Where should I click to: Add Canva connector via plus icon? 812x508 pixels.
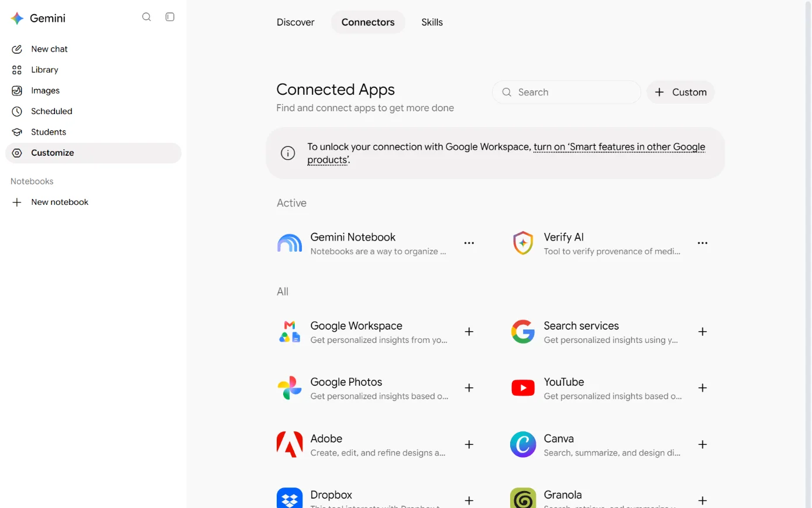[x=703, y=445]
